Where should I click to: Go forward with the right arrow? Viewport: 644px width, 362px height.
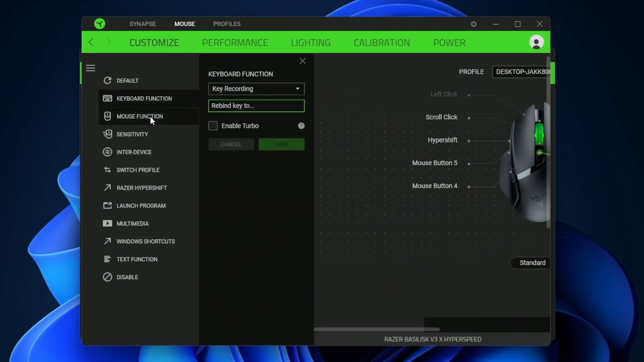tap(108, 42)
